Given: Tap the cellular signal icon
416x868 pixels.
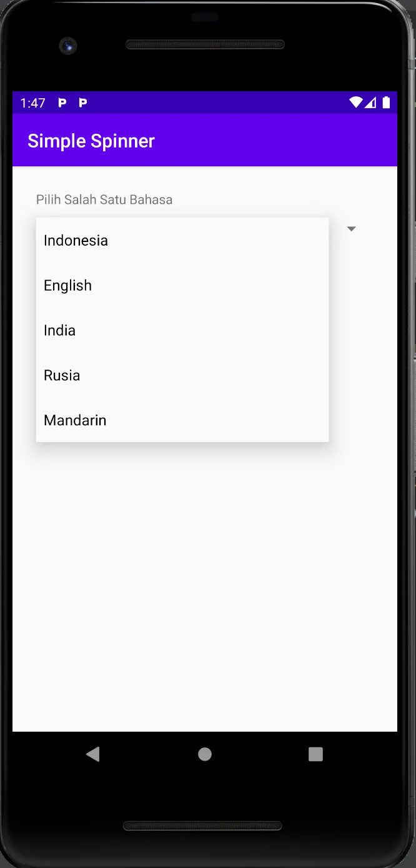Looking at the screenshot, I should [x=370, y=103].
